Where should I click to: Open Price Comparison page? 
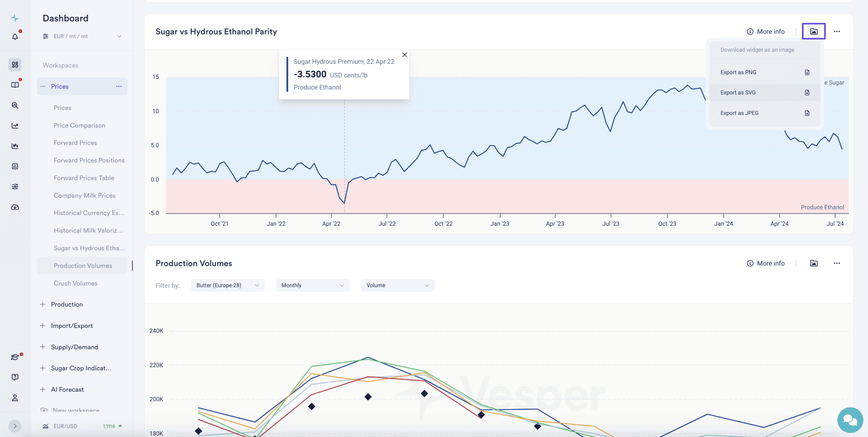point(79,125)
